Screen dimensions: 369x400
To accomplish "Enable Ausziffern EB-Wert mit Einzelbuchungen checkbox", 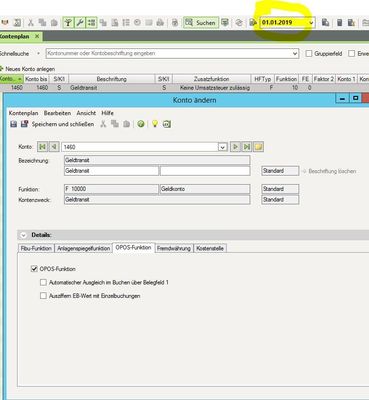I will pyautogui.click(x=43, y=296).
